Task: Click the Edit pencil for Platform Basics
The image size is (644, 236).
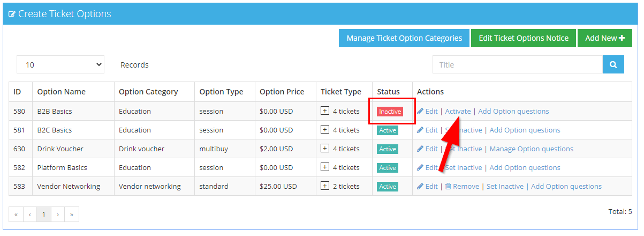Action: click(x=421, y=168)
